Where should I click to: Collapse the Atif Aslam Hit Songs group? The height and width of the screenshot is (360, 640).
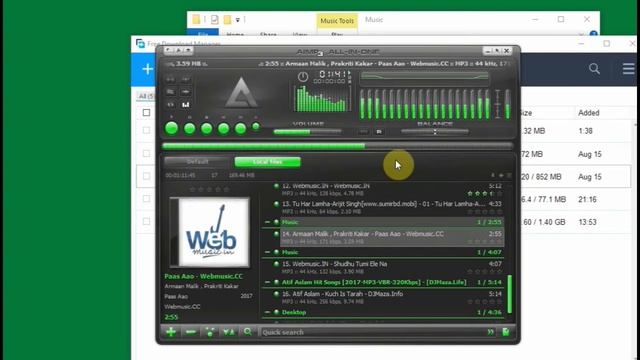[267, 282]
